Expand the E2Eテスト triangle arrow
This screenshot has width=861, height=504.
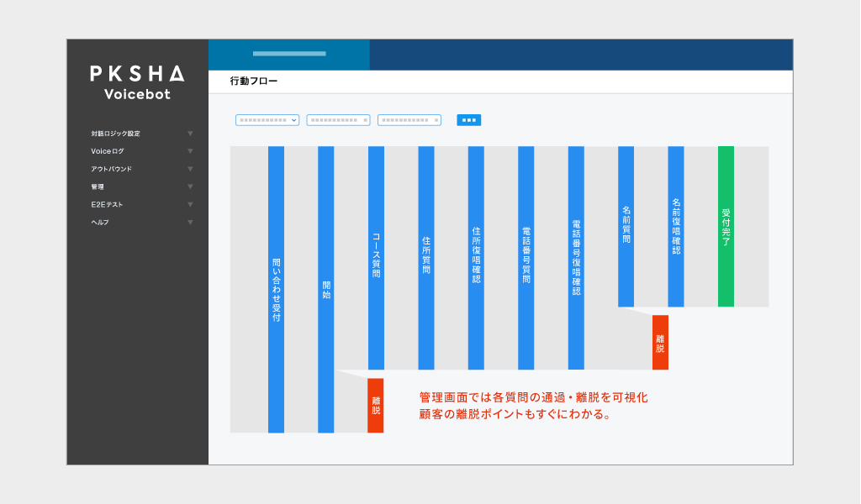tap(190, 204)
